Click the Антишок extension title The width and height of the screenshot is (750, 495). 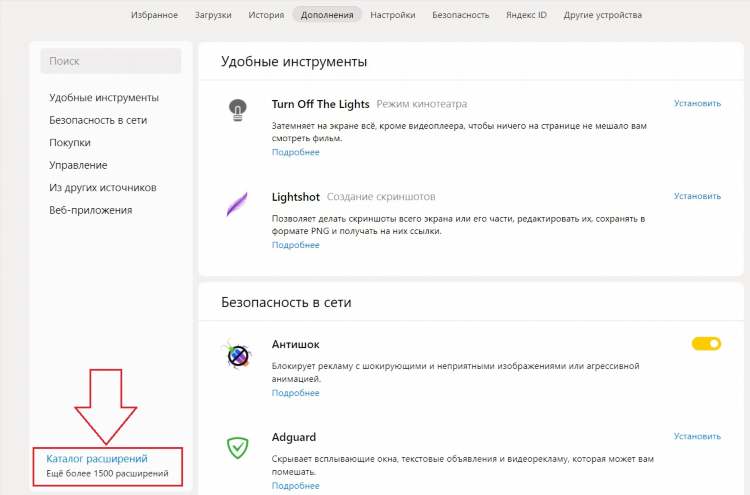296,344
